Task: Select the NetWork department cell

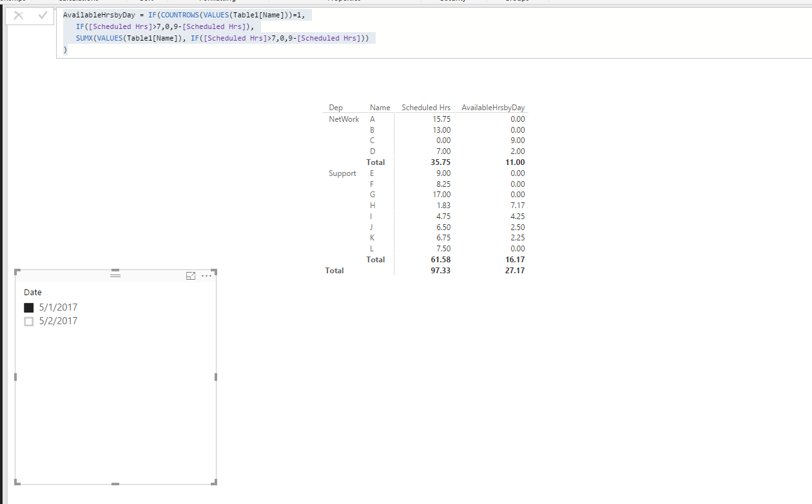Action: pyautogui.click(x=344, y=119)
